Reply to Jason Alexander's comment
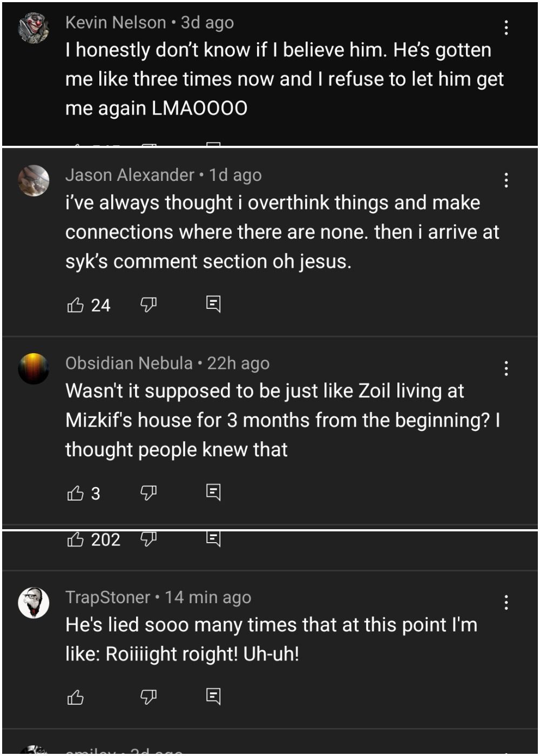Screen dimensions: 540x756 pyautogui.click(x=213, y=305)
